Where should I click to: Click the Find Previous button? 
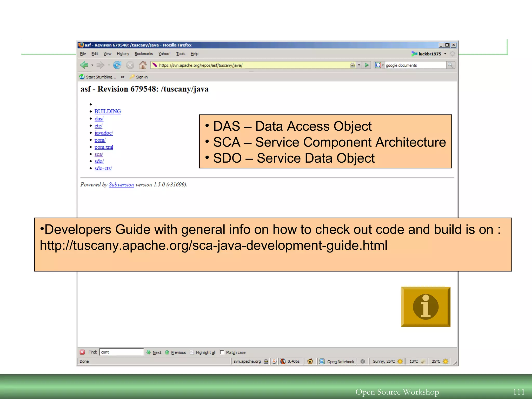176,352
